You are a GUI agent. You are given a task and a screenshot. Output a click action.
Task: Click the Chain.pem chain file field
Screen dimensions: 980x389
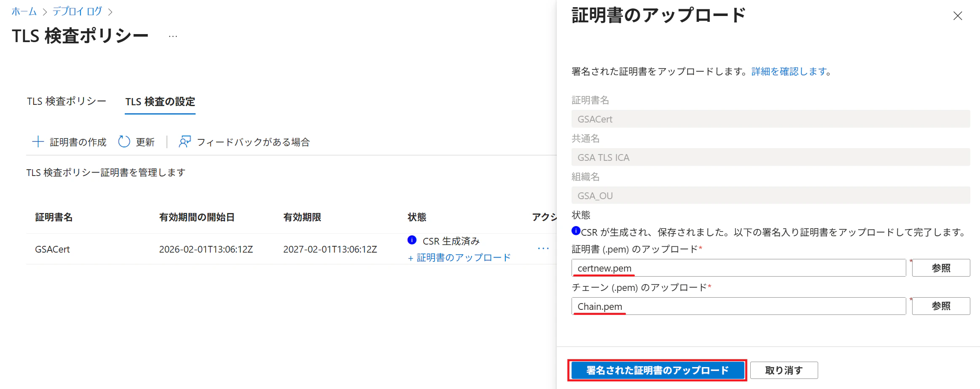[738, 306]
